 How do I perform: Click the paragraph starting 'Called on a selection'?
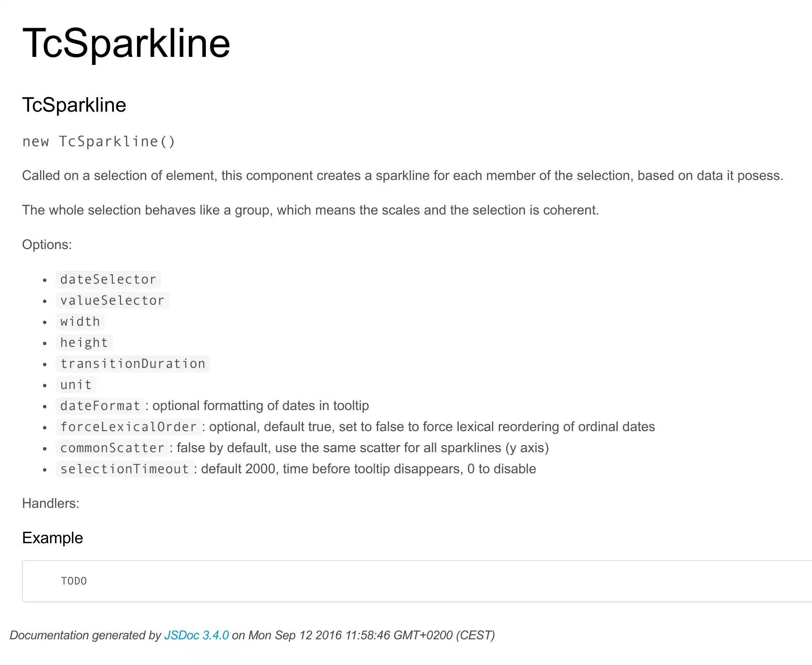(402, 175)
